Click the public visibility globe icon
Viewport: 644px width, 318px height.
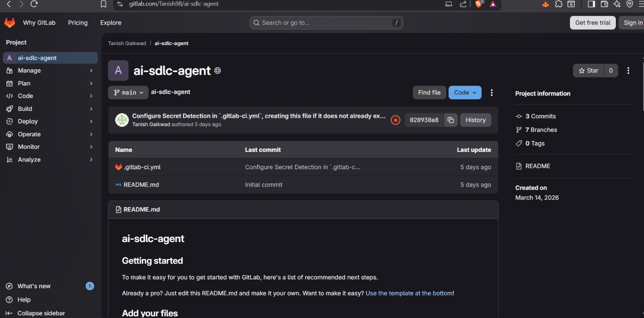point(218,71)
